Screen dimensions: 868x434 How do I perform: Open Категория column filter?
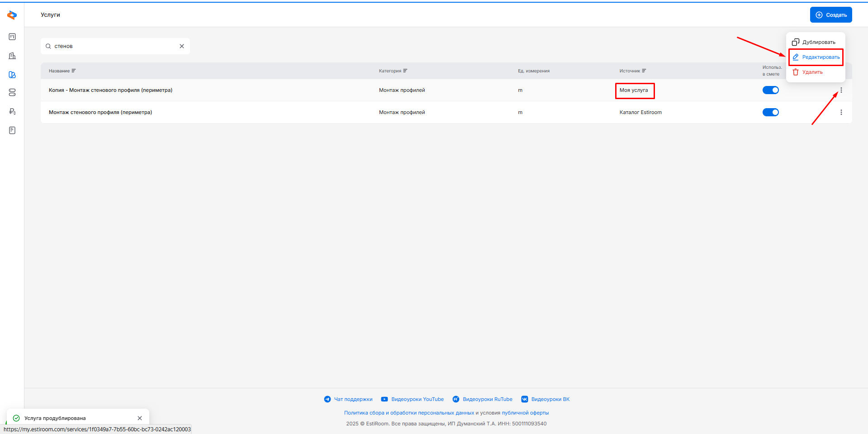pyautogui.click(x=405, y=71)
